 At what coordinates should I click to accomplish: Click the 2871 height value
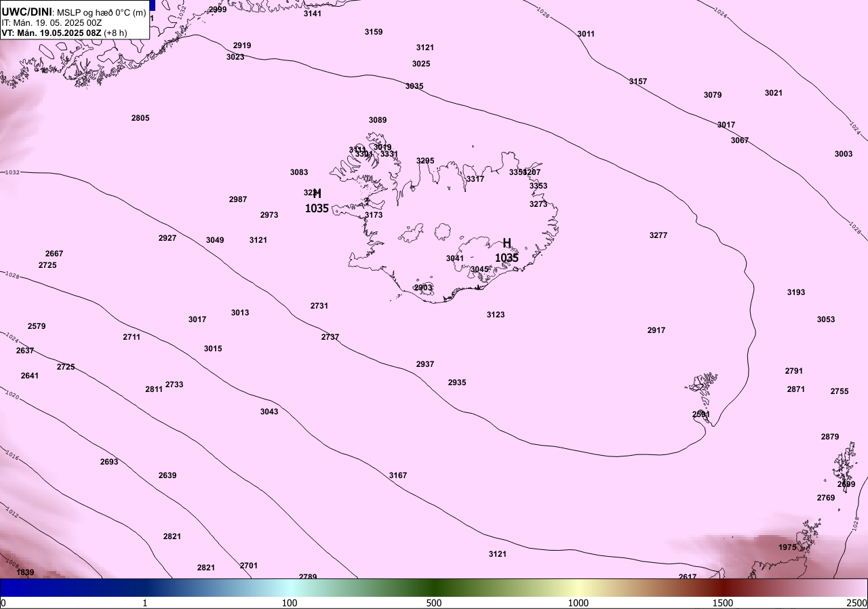(796, 389)
